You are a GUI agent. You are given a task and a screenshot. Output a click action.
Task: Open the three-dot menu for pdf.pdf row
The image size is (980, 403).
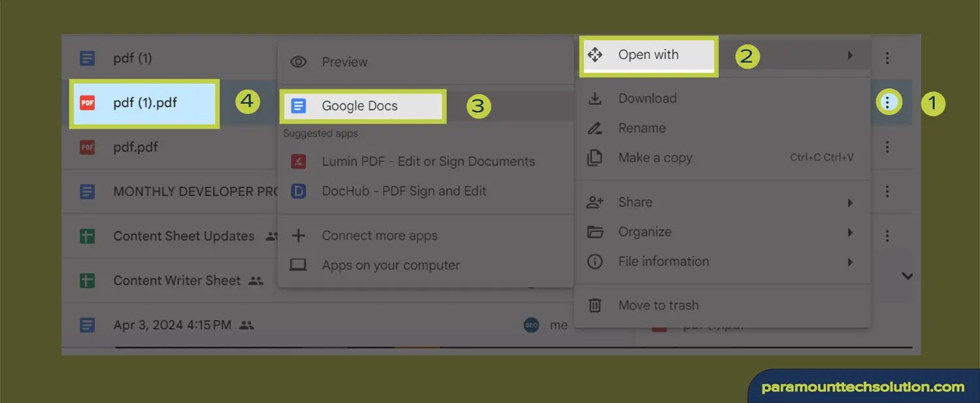887,147
